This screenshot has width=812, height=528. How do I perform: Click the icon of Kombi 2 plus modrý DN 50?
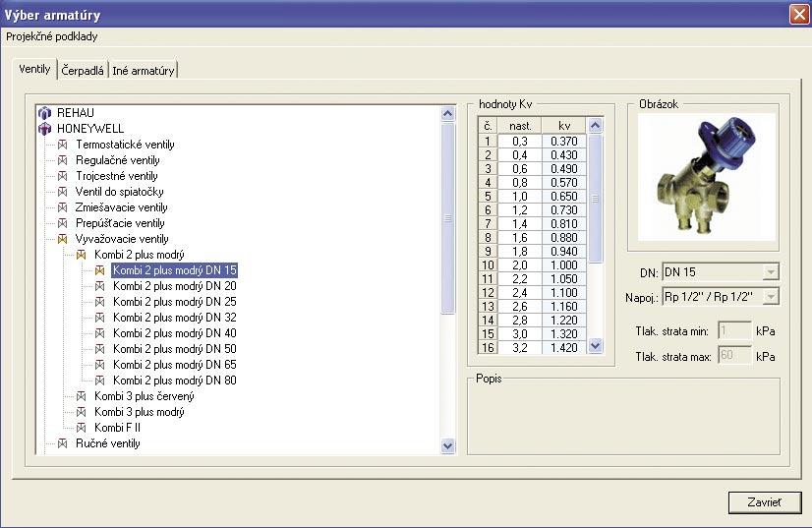click(100, 349)
